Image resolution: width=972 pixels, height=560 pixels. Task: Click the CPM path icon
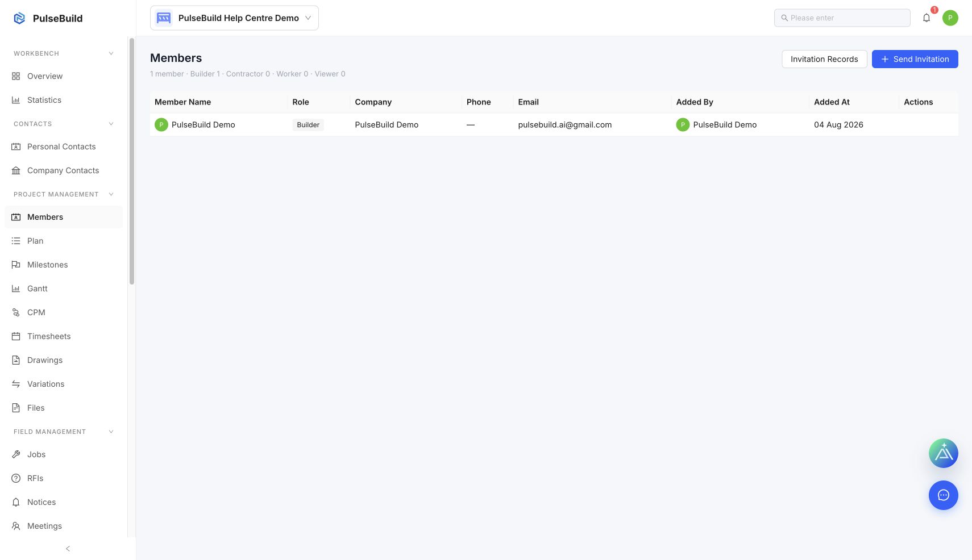(x=16, y=312)
